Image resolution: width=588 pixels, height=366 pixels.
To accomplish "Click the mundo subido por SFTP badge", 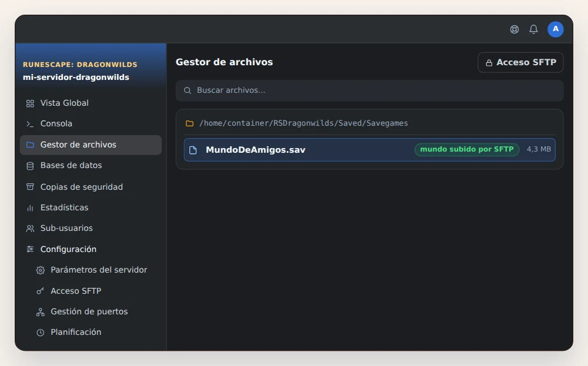I will 467,149.
